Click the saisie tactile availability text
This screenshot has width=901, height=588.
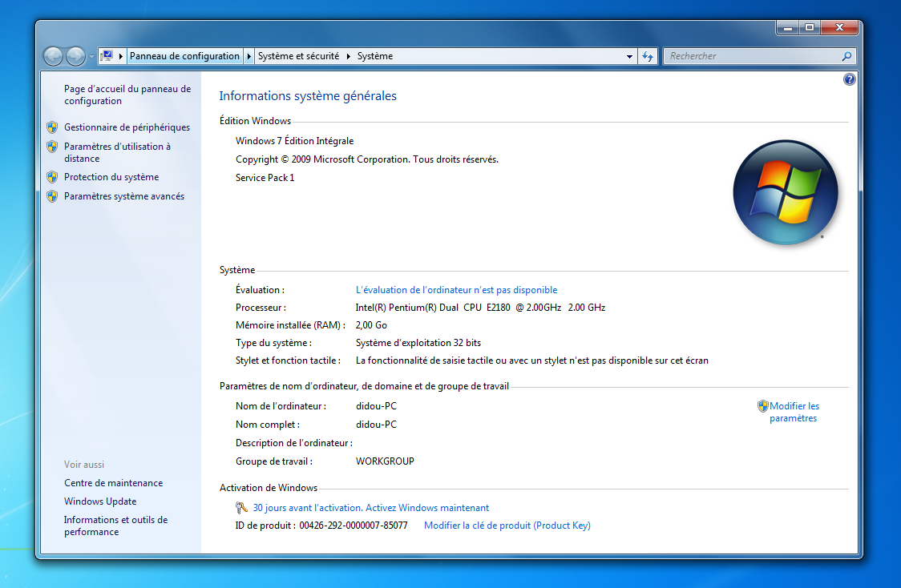point(531,360)
